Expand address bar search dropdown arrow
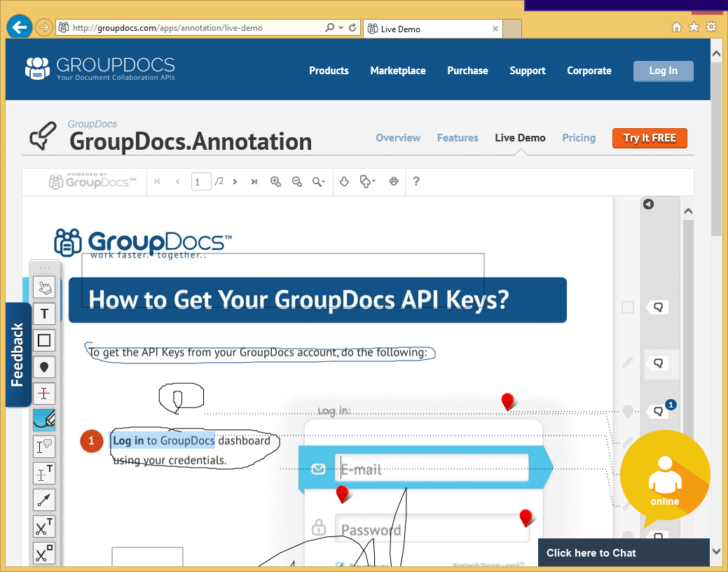 click(341, 28)
